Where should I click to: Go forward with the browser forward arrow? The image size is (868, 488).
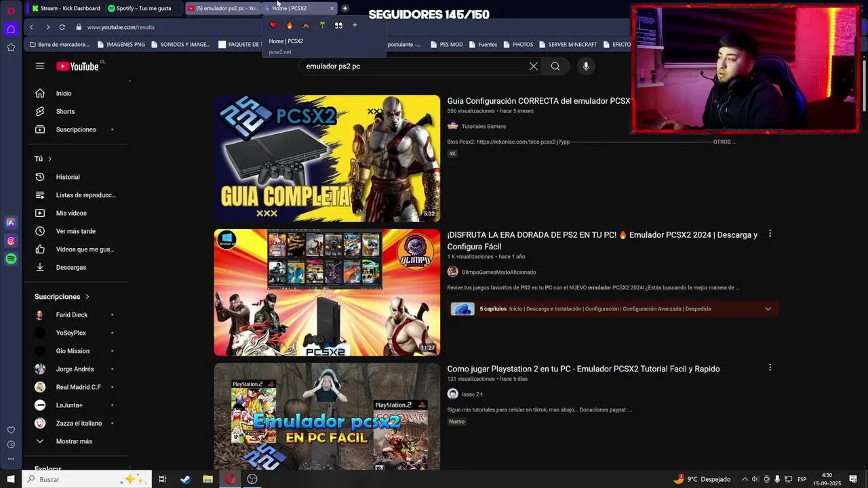(47, 27)
